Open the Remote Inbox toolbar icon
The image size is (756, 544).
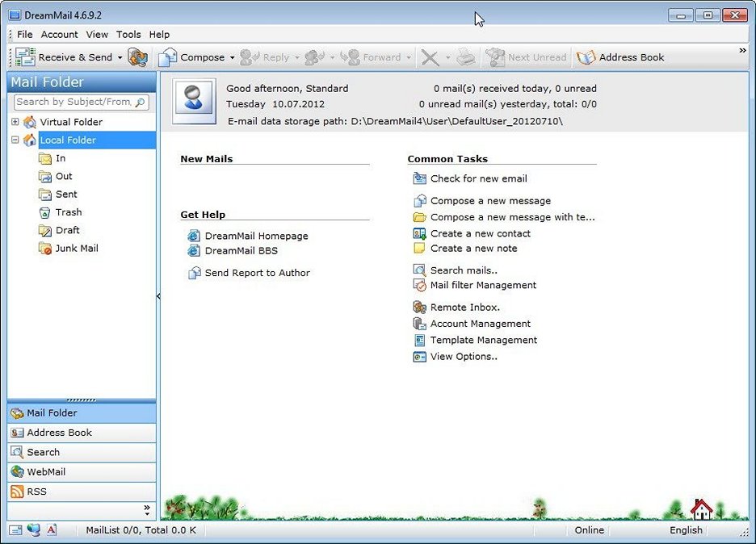(x=137, y=57)
